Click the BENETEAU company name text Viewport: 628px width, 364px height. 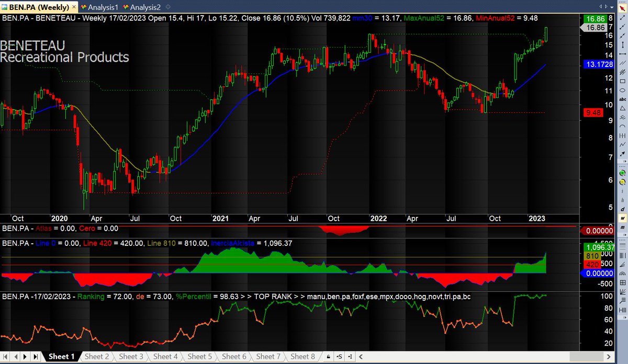pyautogui.click(x=32, y=45)
